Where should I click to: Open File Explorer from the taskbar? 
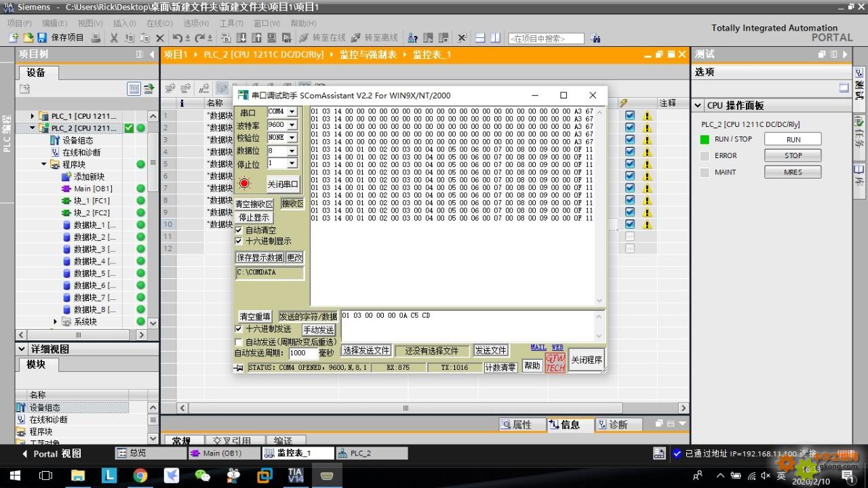click(77, 475)
